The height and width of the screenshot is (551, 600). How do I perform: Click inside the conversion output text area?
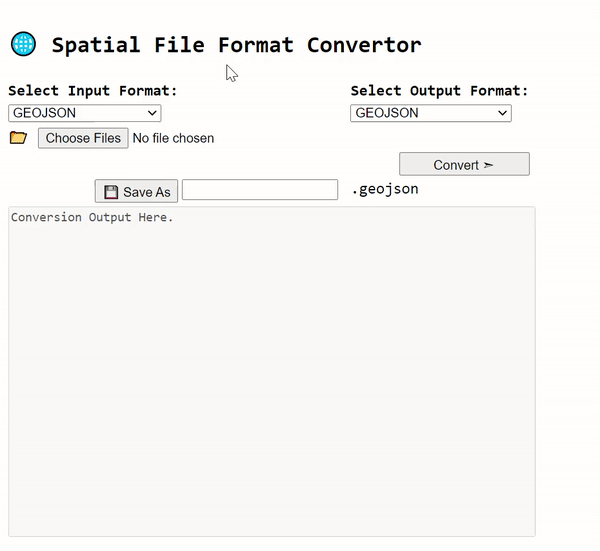click(272, 380)
